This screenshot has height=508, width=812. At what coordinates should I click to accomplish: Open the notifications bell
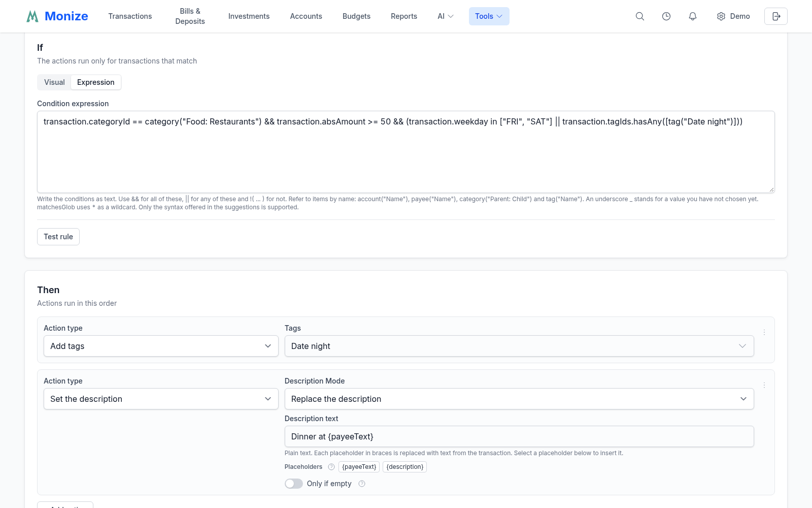pos(693,16)
